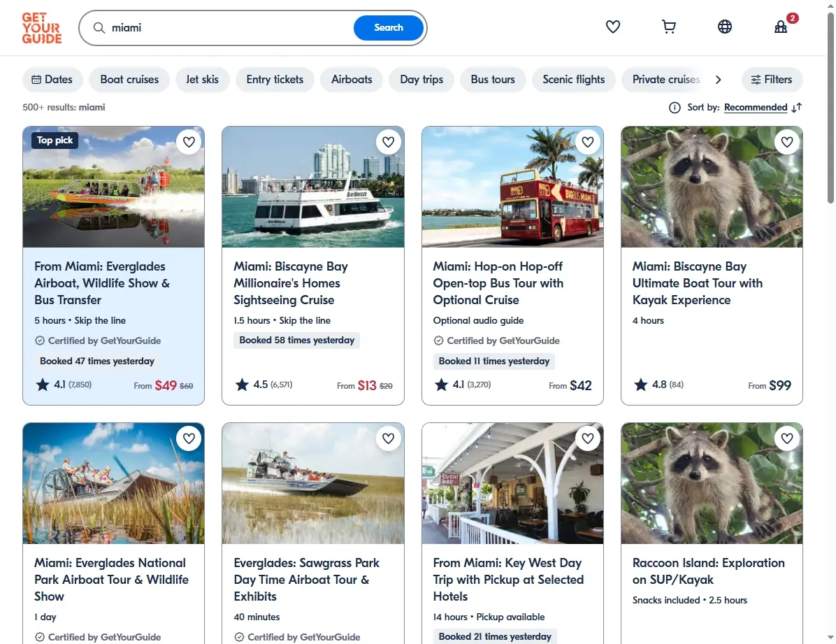
Task: Click the From $42 price
Action: pyautogui.click(x=570, y=385)
